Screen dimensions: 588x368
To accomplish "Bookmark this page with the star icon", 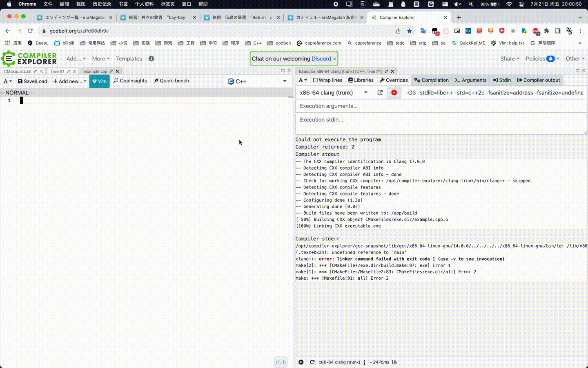I will click(x=410, y=31).
